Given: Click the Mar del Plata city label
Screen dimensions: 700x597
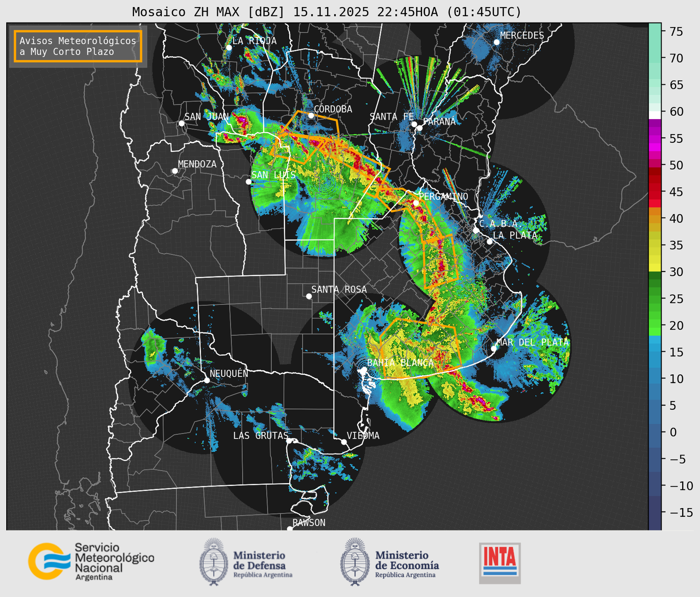Looking at the screenshot, I should [x=532, y=342].
